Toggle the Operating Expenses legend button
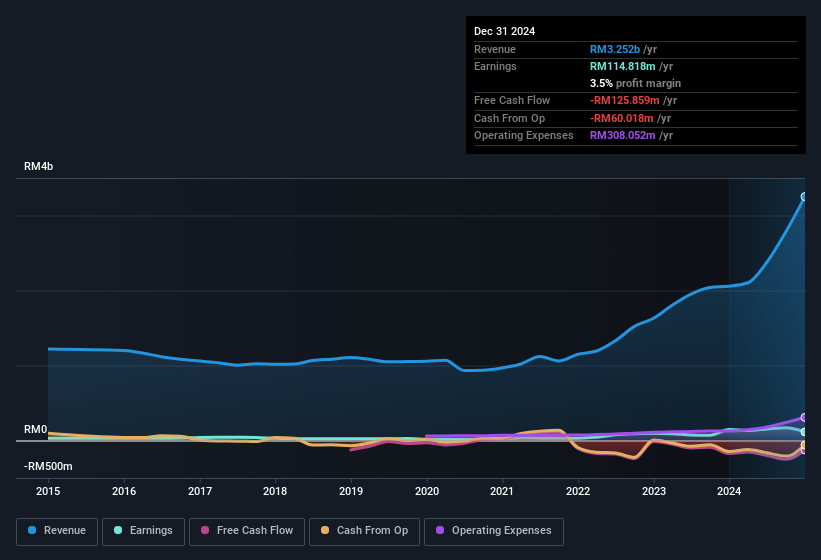 coord(494,531)
